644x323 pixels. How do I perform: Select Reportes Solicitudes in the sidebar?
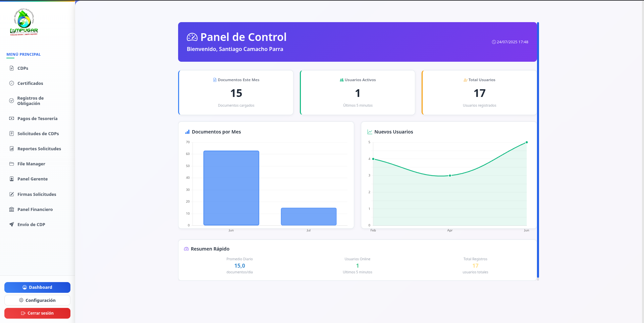click(38, 149)
